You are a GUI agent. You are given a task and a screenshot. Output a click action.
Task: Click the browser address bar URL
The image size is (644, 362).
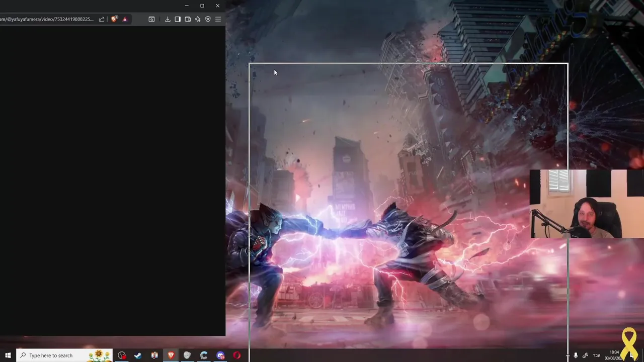point(47,19)
